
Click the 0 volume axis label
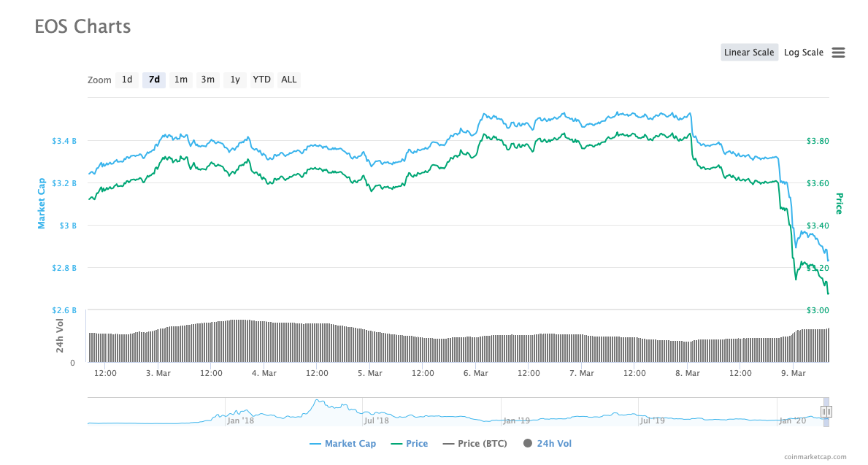pyautogui.click(x=72, y=363)
